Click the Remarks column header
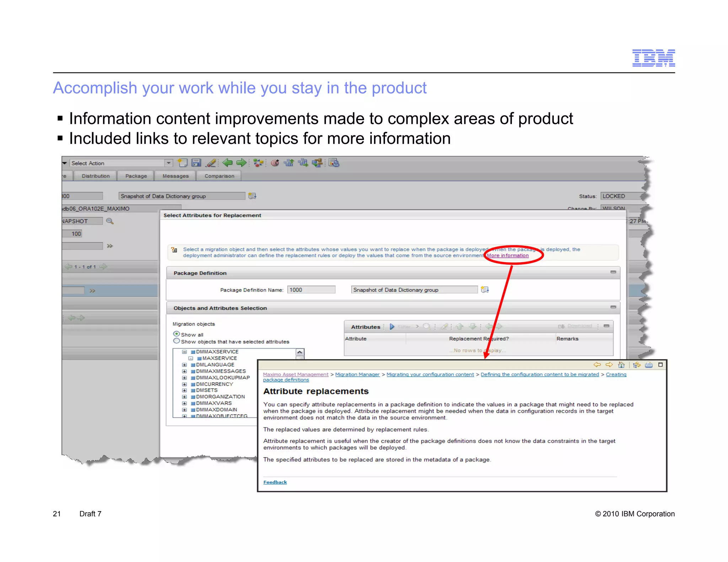This screenshot has height=562, width=728. [x=567, y=339]
